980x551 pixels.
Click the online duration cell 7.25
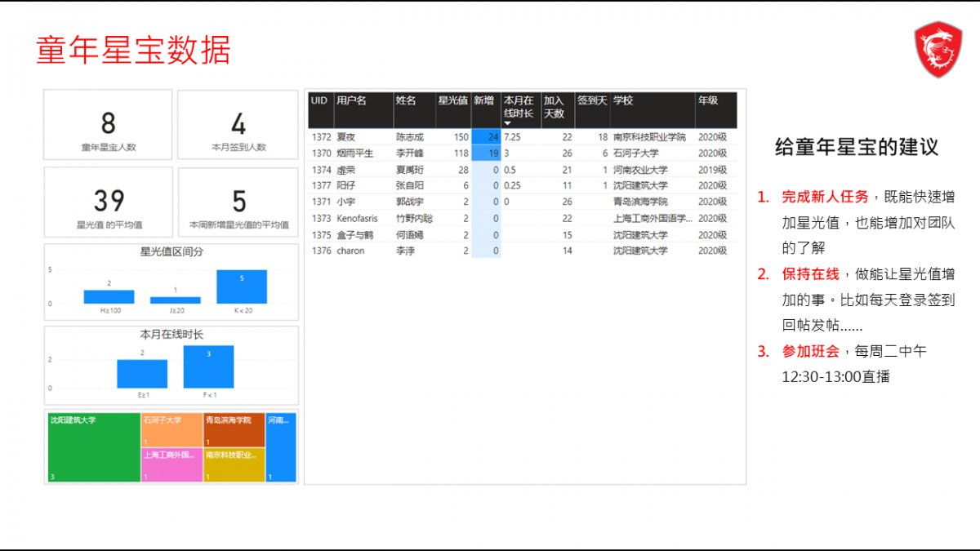click(512, 137)
